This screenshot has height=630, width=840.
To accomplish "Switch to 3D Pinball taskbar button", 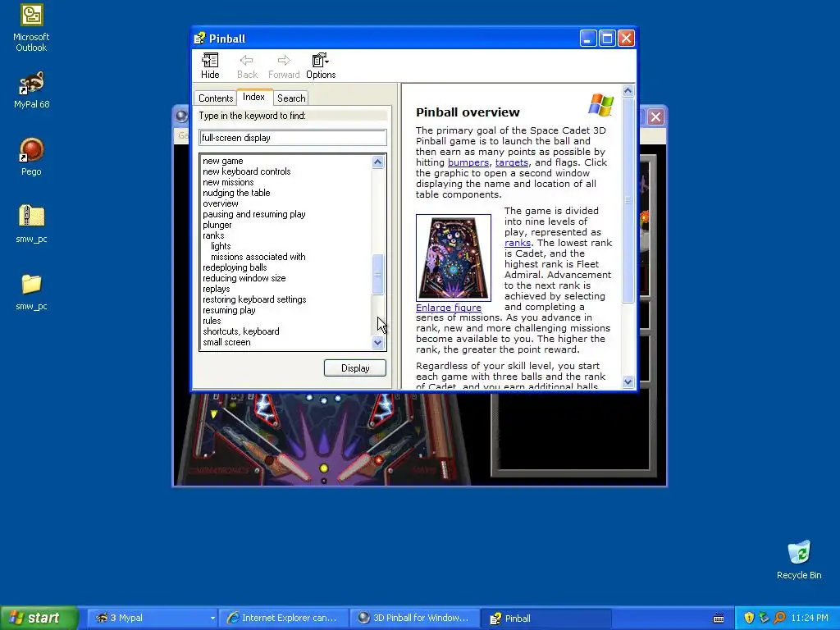I will pyautogui.click(x=414, y=618).
